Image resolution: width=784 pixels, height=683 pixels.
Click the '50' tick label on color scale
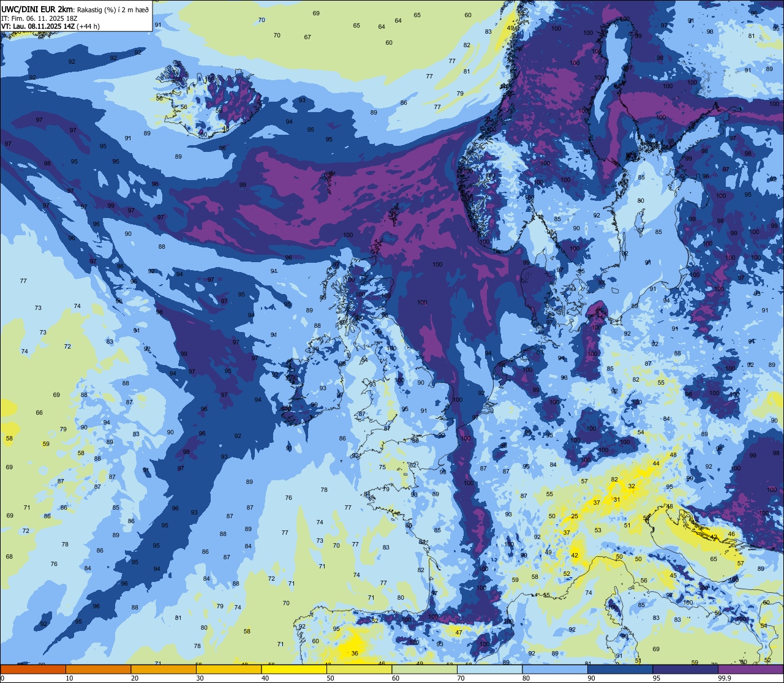[330, 678]
